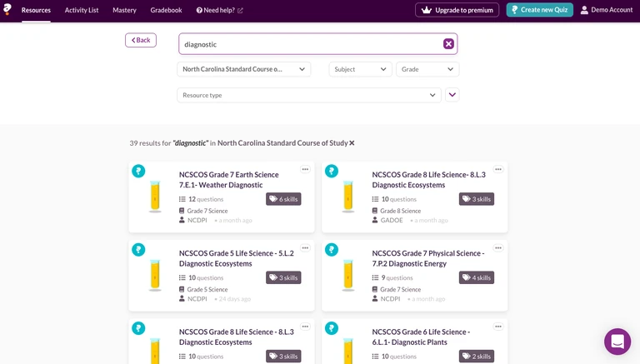
Task: Expand the Resource type dropdown
Action: (x=308, y=95)
